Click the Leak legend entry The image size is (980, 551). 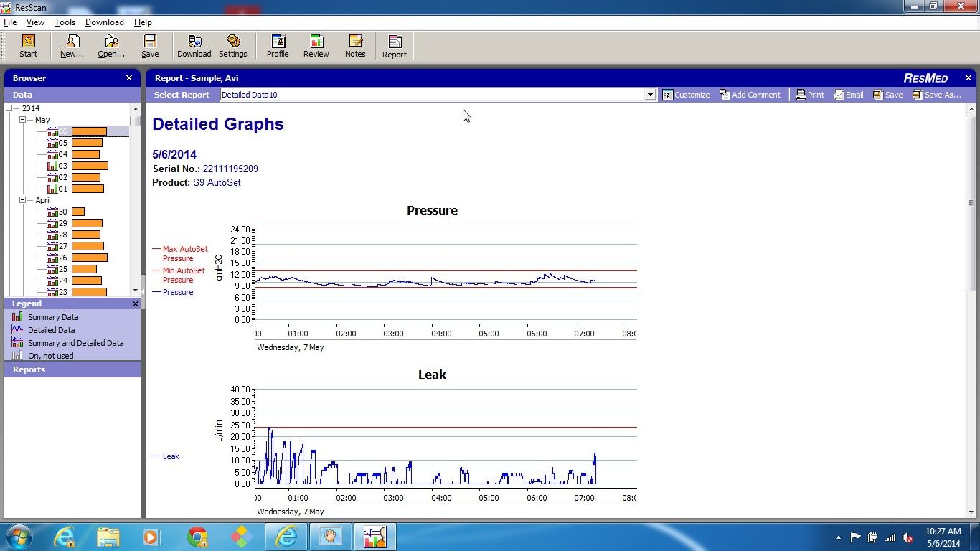click(166, 456)
